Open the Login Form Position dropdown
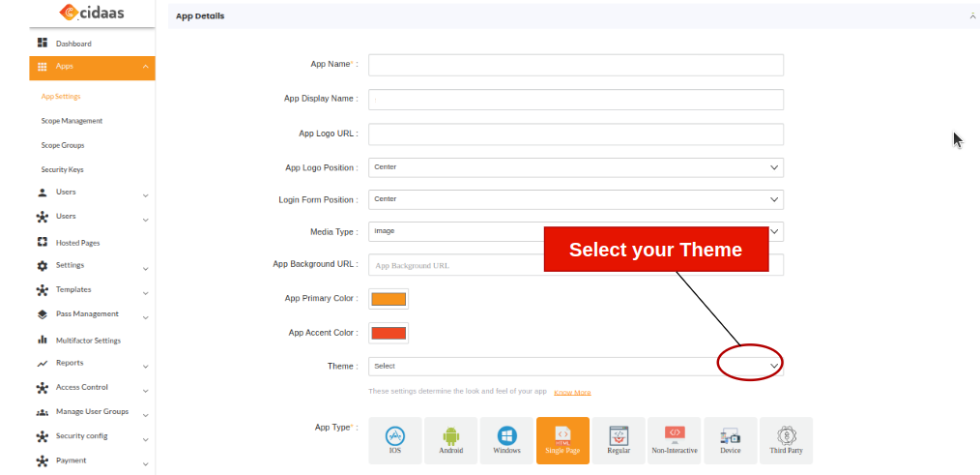The width and height of the screenshot is (980, 475). [576, 199]
